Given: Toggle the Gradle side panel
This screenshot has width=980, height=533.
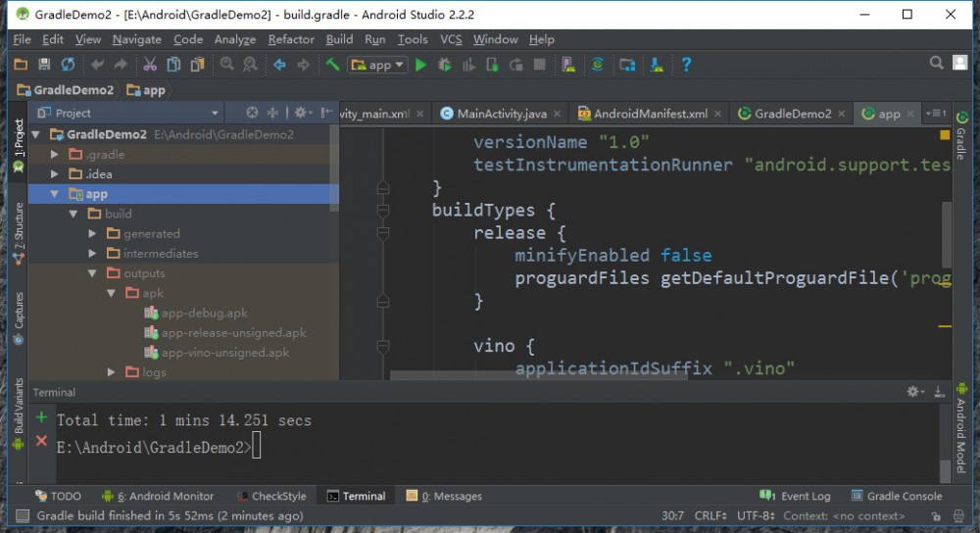Looking at the screenshot, I should (x=961, y=134).
